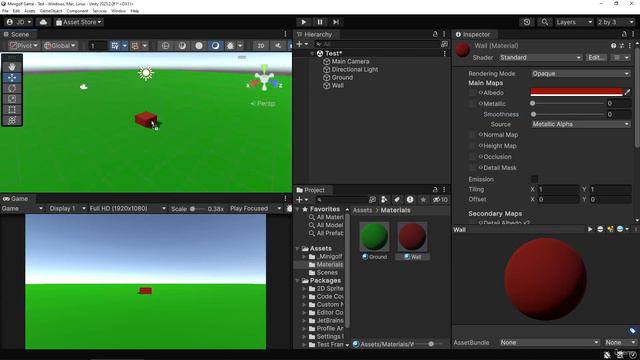Toggle grid snapping button
Screen dimensions: 640x360
[115, 46]
